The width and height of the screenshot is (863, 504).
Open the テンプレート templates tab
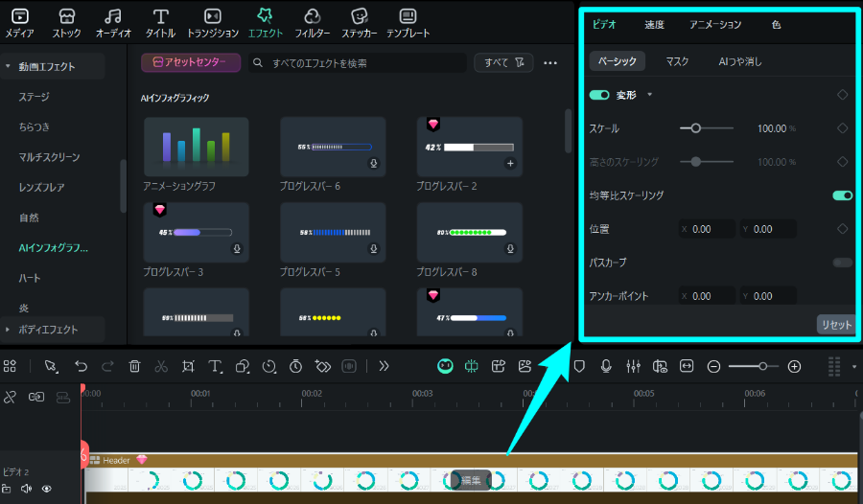coord(408,24)
